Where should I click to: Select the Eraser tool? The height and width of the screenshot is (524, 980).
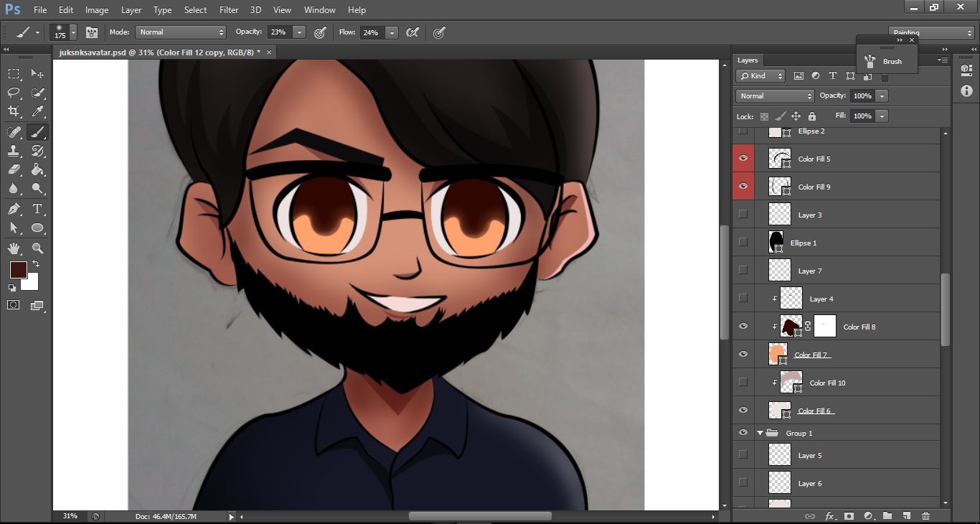point(14,169)
